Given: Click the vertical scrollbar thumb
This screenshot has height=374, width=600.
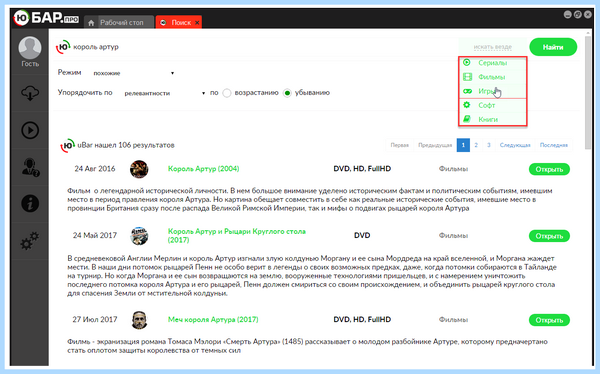Looking at the screenshot, I should pos(589,92).
